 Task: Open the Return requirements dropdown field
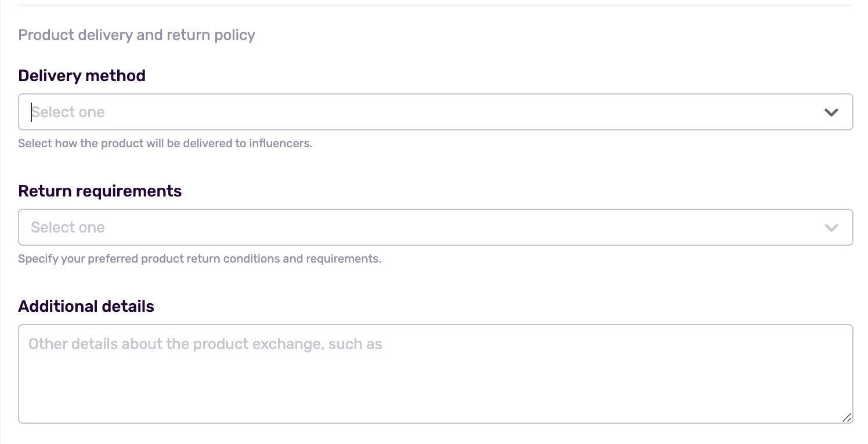[436, 227]
